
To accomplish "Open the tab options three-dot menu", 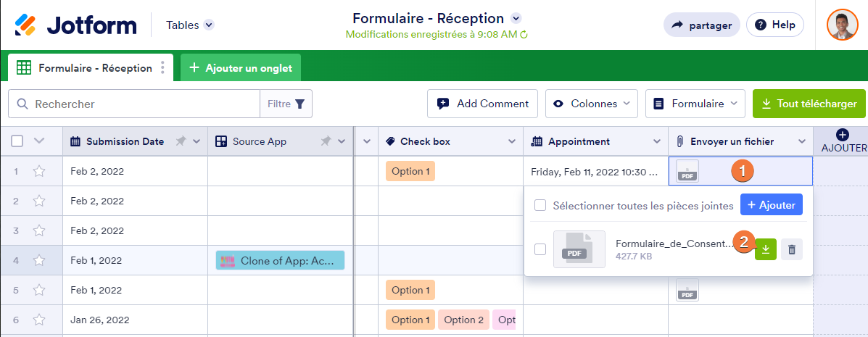I will 162,68.
